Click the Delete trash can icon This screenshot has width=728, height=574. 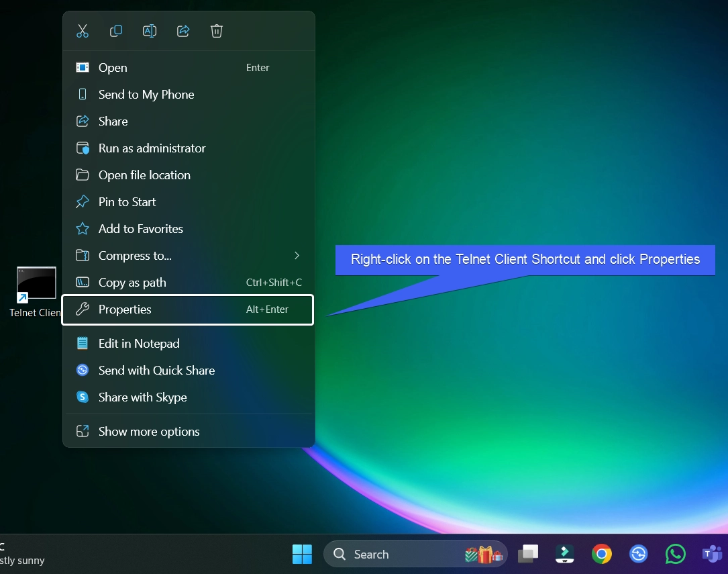click(216, 31)
